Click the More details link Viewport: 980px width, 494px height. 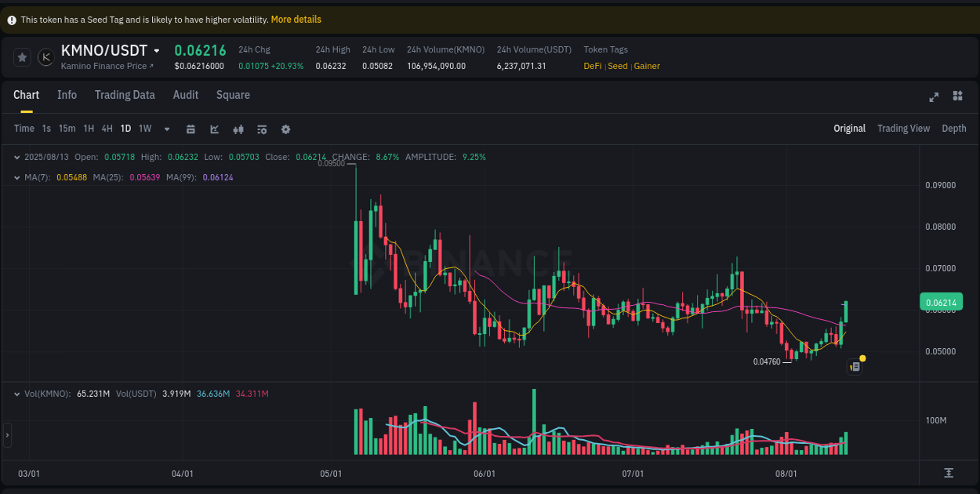[296, 19]
